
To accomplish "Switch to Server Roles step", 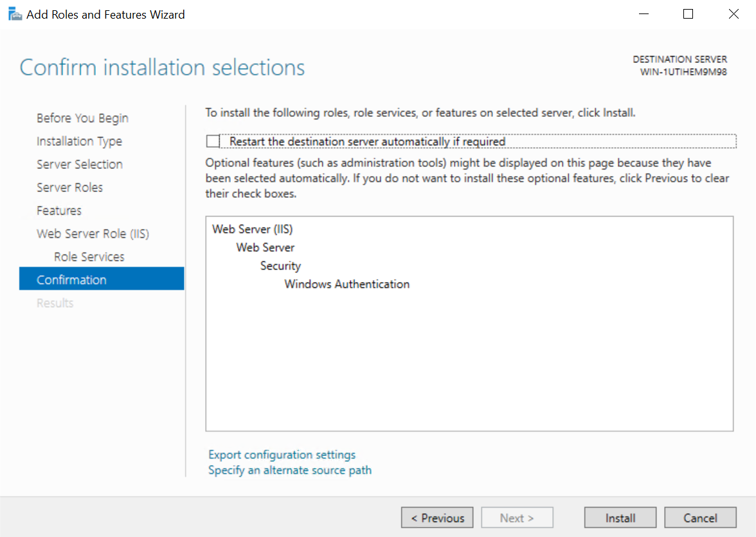I will pos(69,188).
